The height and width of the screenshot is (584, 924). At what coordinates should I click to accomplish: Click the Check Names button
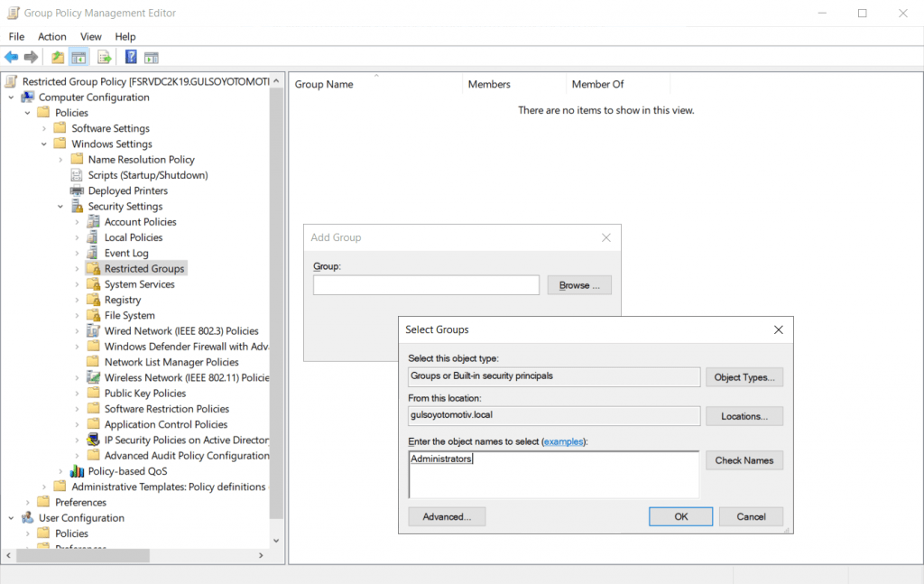[x=744, y=460]
